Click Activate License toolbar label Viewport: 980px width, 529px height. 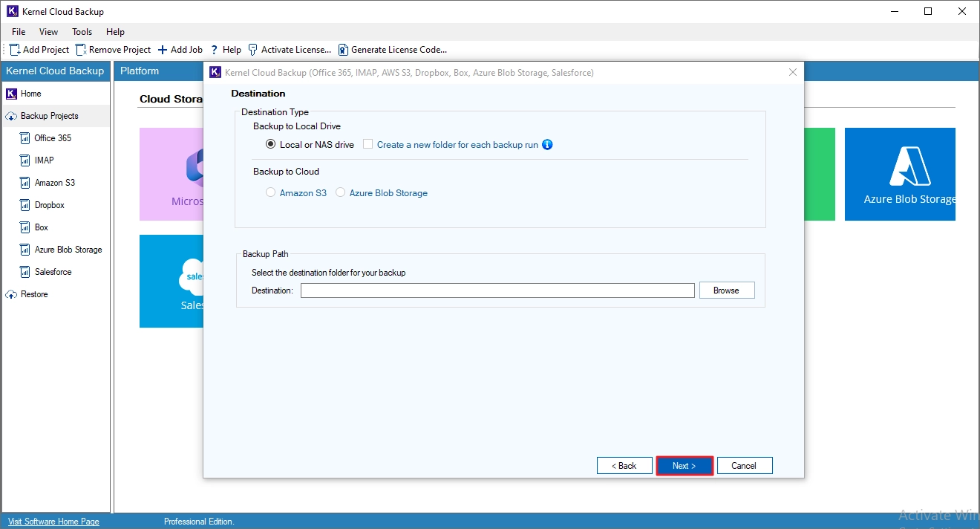296,50
